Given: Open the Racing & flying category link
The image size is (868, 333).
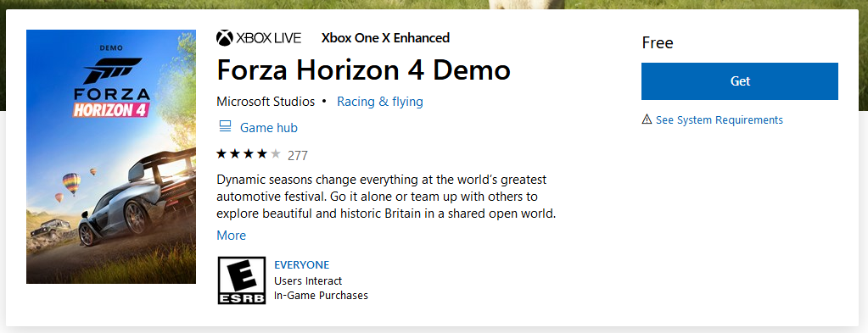Looking at the screenshot, I should pos(380,102).
